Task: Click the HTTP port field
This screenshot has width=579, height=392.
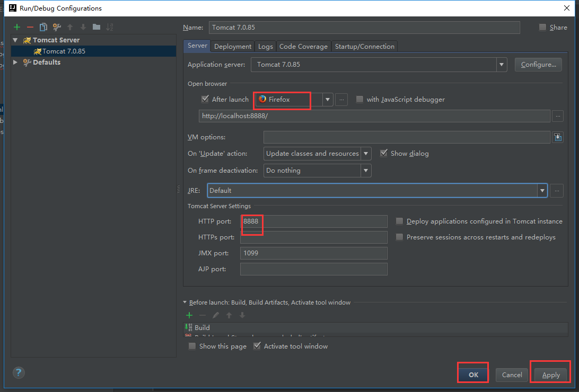Action: tap(314, 221)
